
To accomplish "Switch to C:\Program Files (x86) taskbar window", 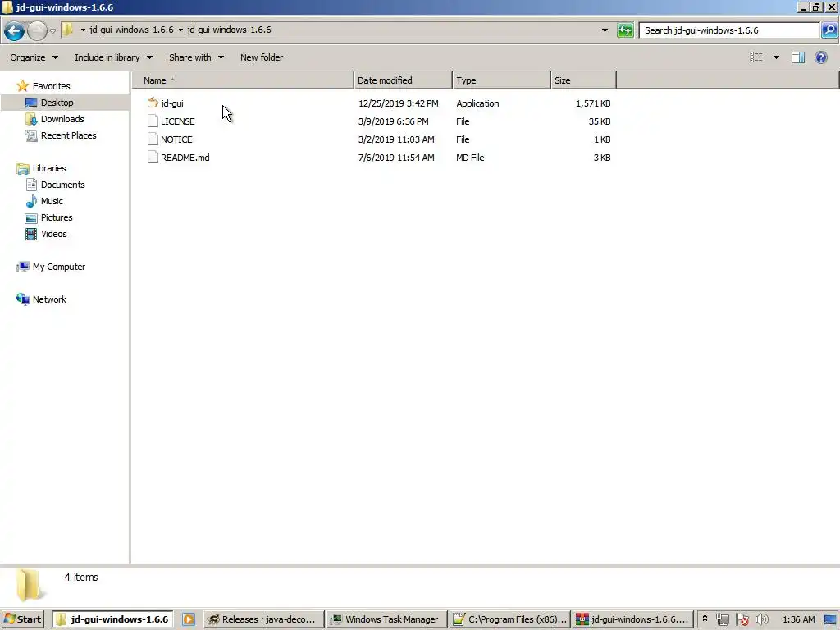I will pos(509,620).
